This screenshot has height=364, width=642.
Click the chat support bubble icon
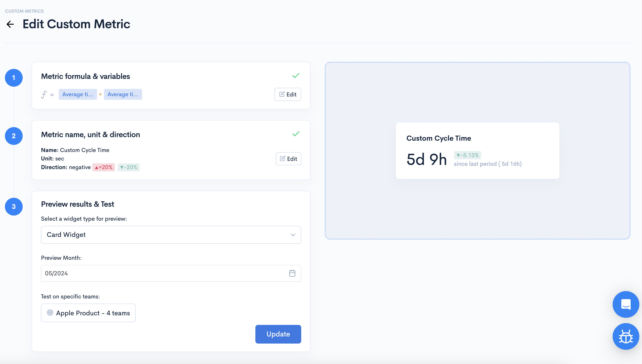click(626, 304)
